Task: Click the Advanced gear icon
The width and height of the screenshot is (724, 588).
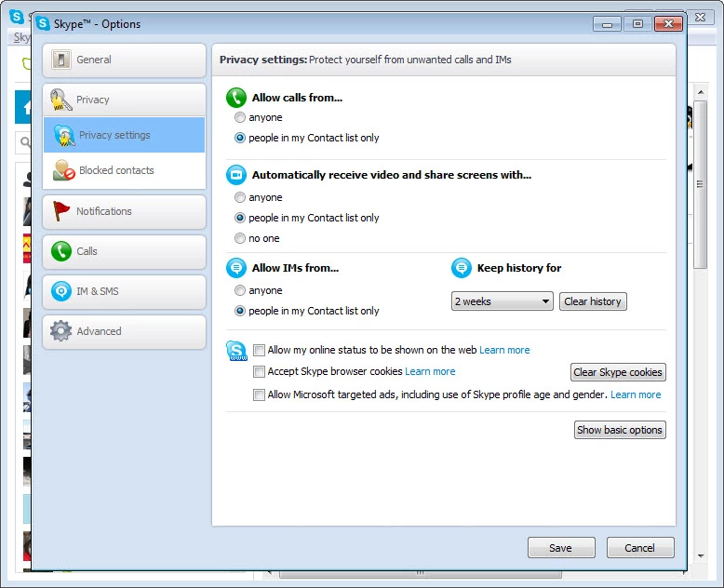Action: [x=61, y=331]
